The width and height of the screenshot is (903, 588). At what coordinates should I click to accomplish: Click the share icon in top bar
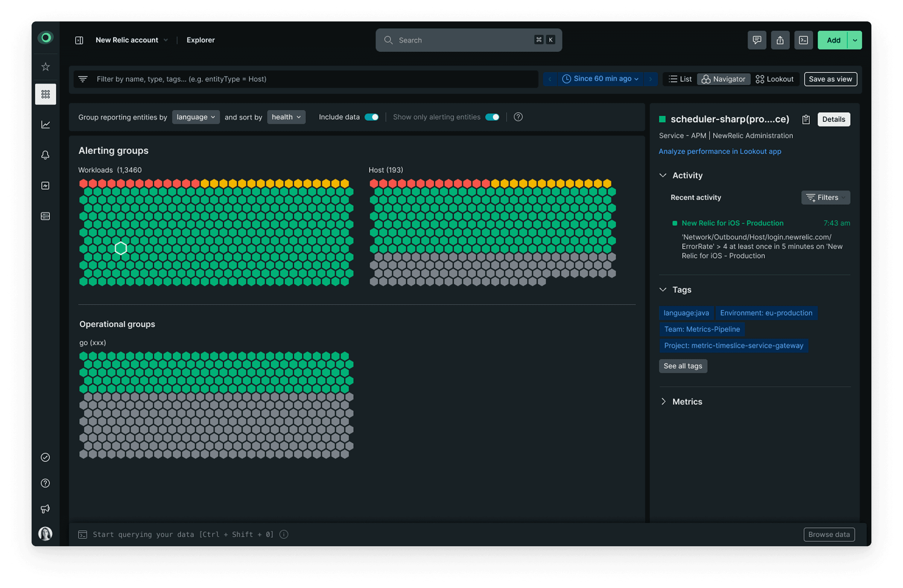point(780,40)
